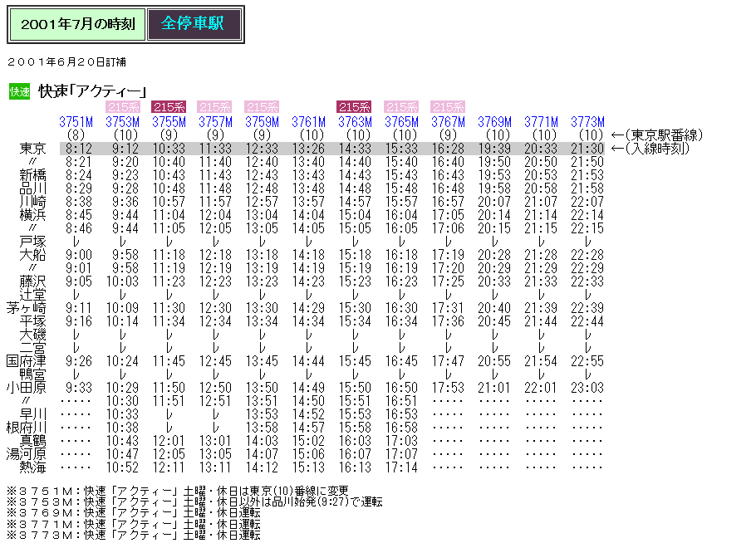Image resolution: width=756 pixels, height=548 pixels.
Task: Open train 3763M link
Action: [356, 122]
